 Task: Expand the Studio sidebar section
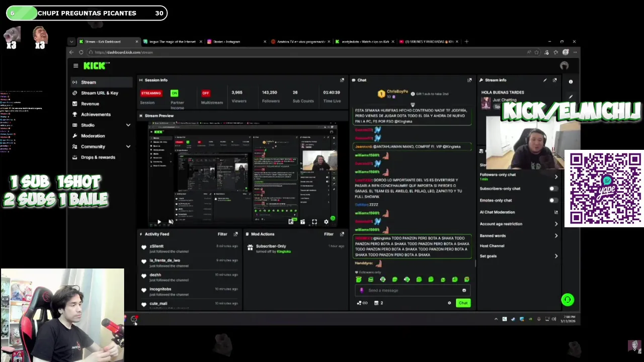tap(128, 125)
